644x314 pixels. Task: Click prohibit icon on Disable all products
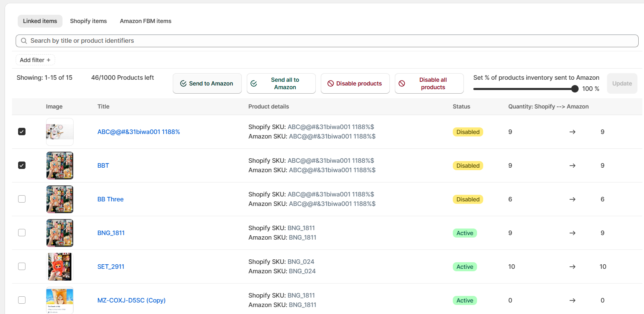pos(402,83)
